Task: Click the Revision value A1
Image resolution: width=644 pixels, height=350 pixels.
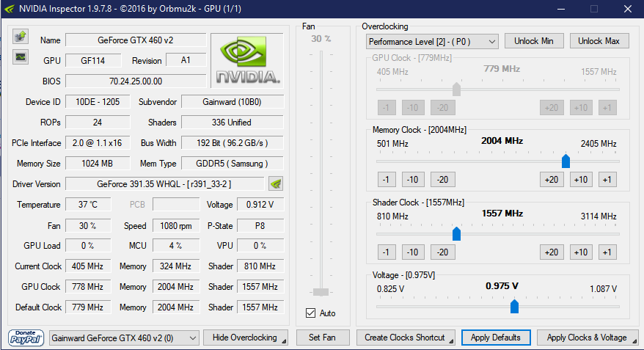Action: (x=186, y=60)
